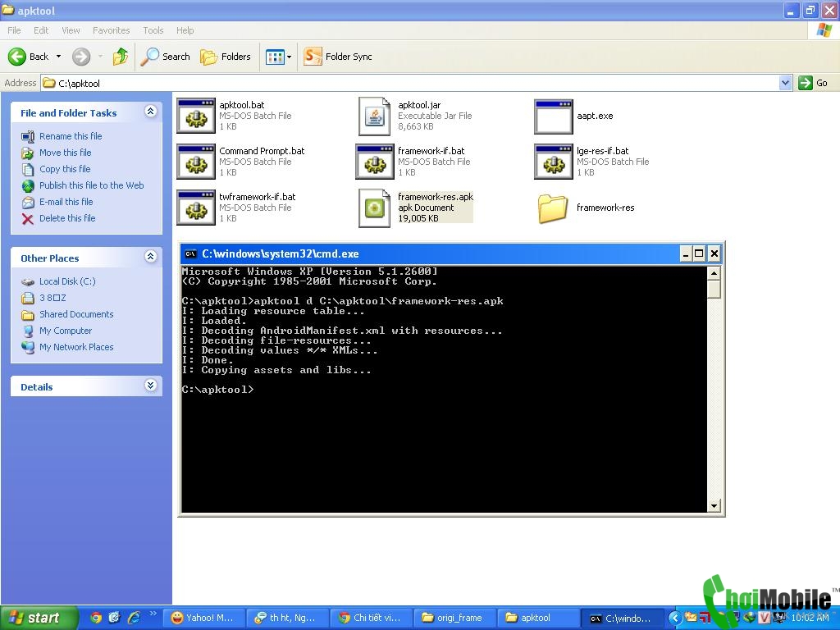The width and height of the screenshot is (840, 630).
Task: Switch to apktool taskbar button
Action: pyautogui.click(x=538, y=619)
